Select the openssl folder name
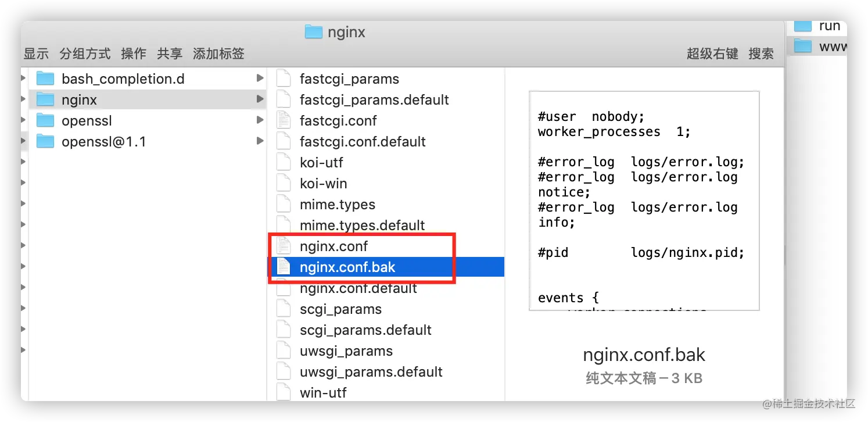 click(x=87, y=121)
